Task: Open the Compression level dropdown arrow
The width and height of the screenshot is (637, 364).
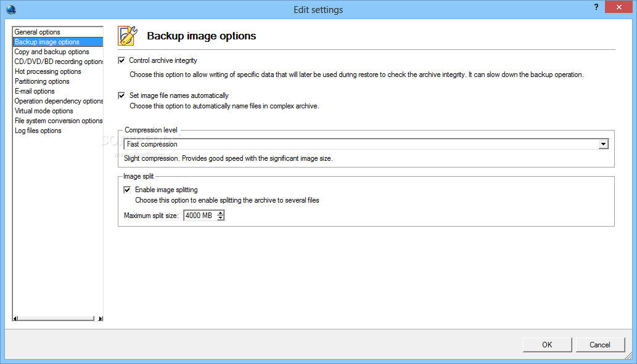Action: click(x=603, y=144)
